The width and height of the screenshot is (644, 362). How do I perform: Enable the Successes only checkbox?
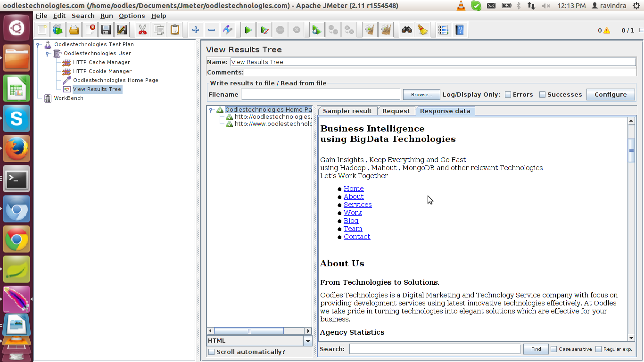coord(542,94)
